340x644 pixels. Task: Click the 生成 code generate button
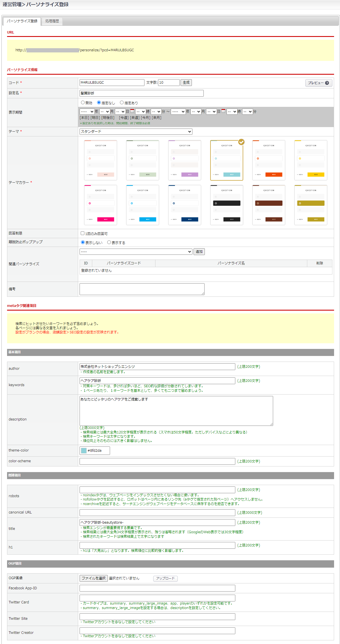(x=186, y=83)
